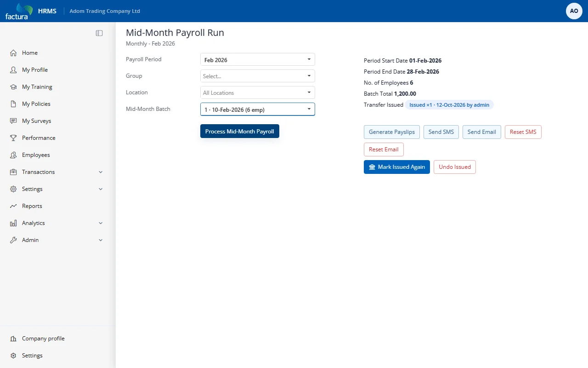The image size is (588, 368).
Task: Collapse the sidebar panel icon
Action: point(99,33)
